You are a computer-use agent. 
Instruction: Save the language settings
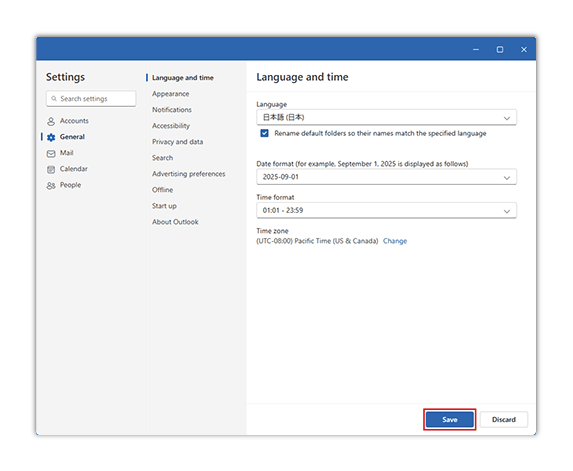[x=449, y=419]
